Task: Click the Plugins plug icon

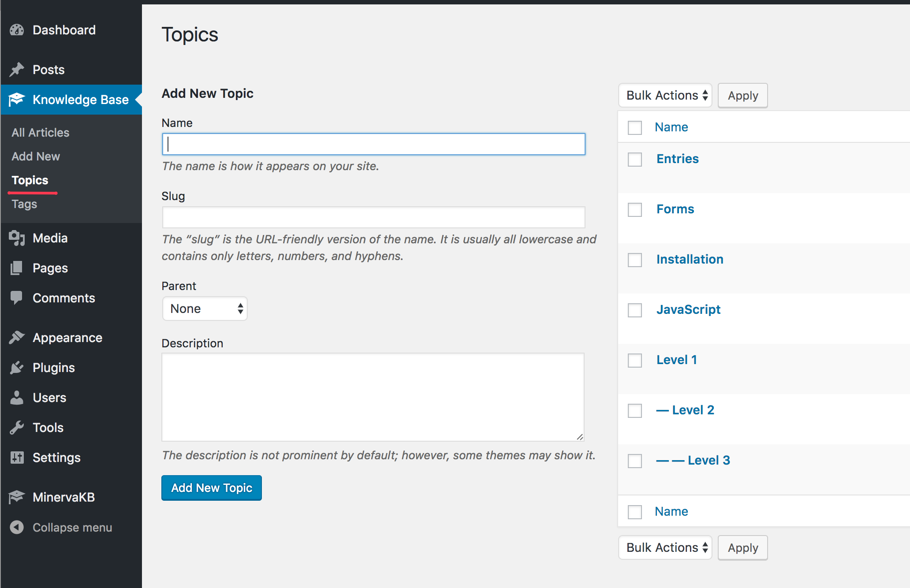Action: pos(17,368)
